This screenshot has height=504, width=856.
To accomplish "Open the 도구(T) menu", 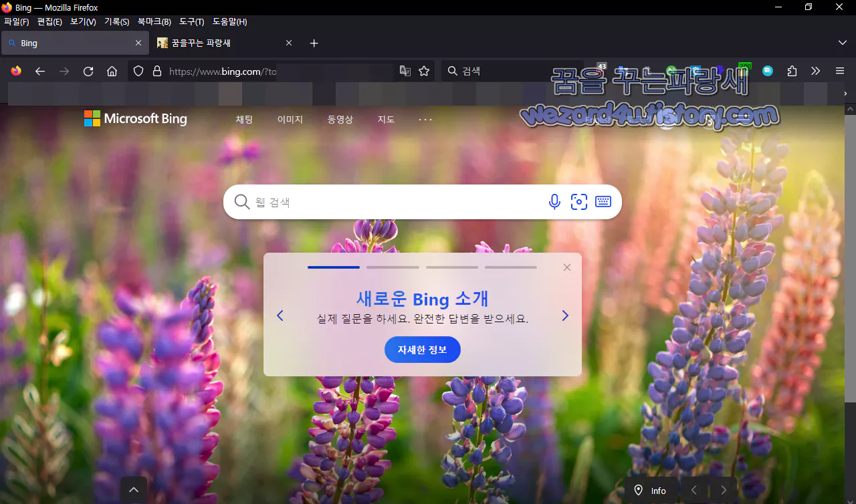I will pyautogui.click(x=192, y=22).
